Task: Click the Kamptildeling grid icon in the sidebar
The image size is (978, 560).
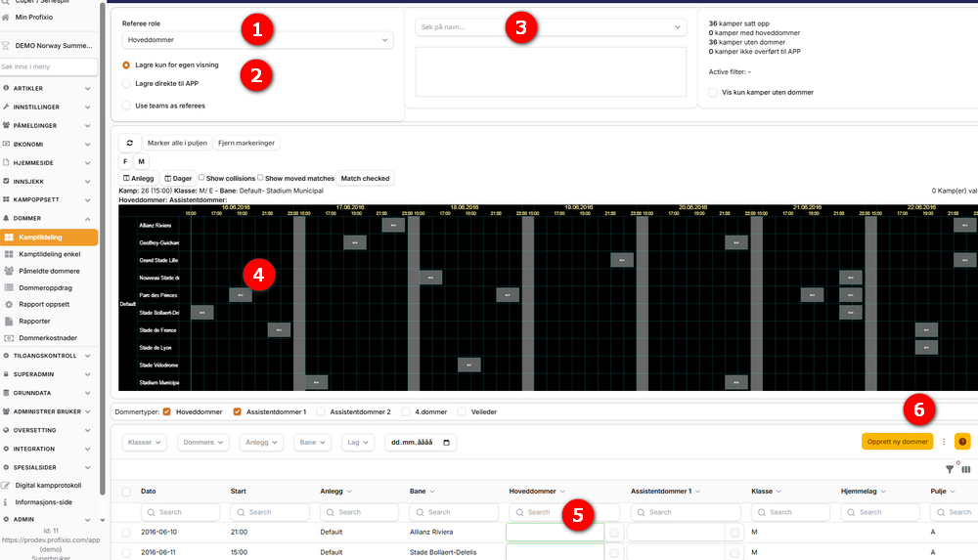Action: 9,237
